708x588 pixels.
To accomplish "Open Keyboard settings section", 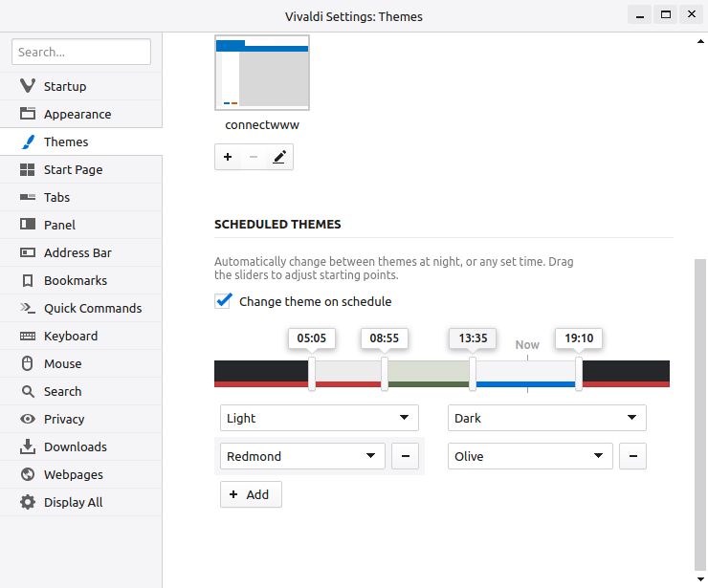I will [80, 336].
